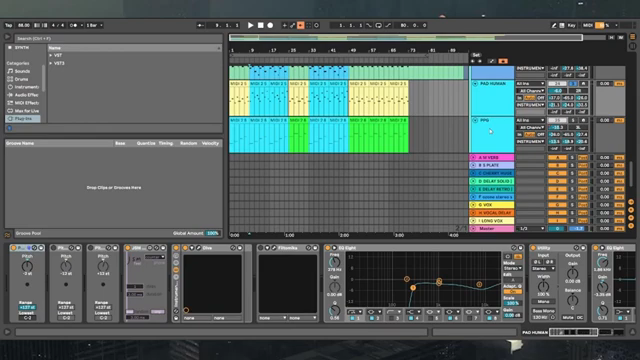Click Utility Mono button
The height and width of the screenshot is (360, 640).
click(x=543, y=302)
